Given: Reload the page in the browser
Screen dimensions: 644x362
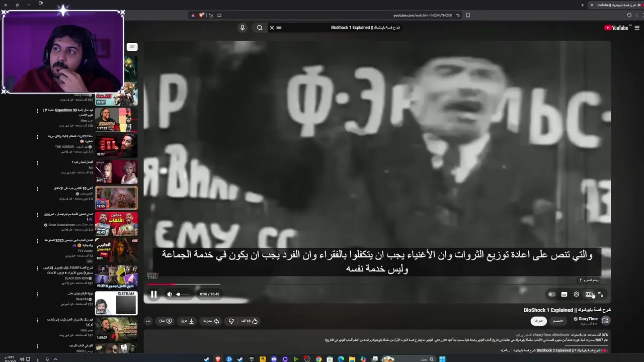Looking at the screenshot, I should [x=629, y=15].
